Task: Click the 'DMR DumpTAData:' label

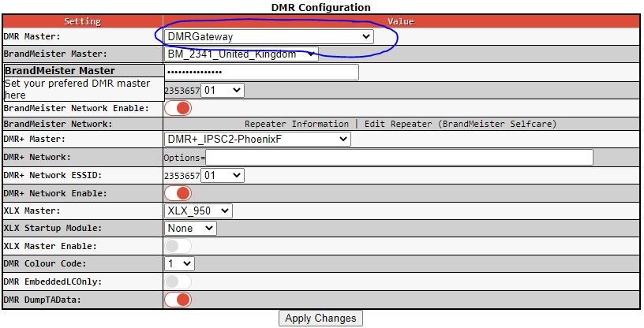Action: (x=43, y=300)
